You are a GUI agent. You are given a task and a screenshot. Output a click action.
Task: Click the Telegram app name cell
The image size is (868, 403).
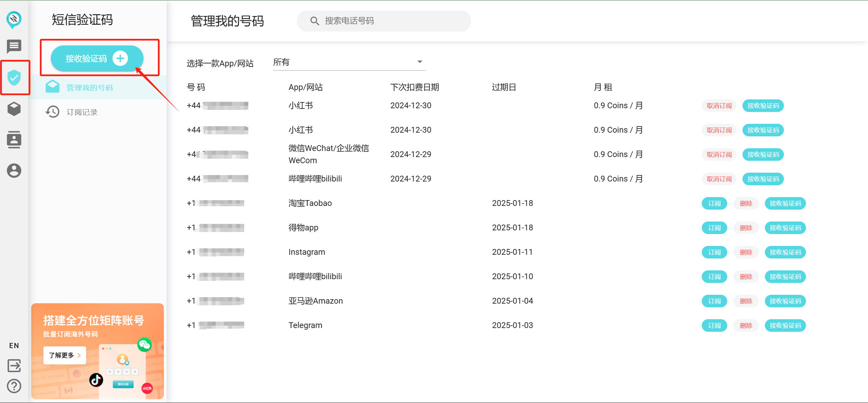(305, 325)
